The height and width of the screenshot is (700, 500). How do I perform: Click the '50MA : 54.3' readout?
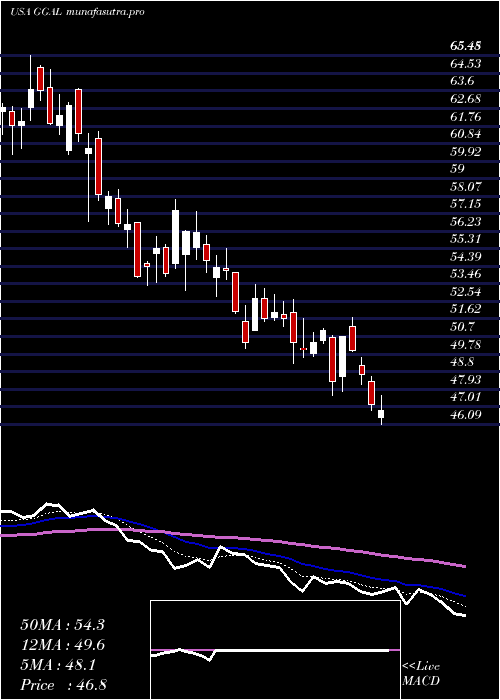[62, 625]
